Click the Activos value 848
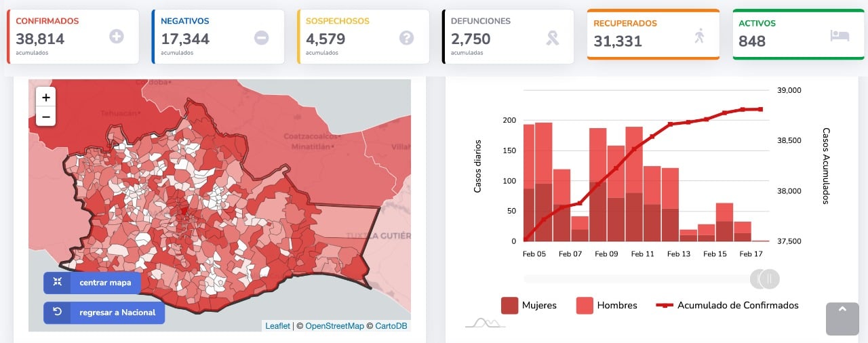Viewport: 868px width, 343px height. point(752,41)
